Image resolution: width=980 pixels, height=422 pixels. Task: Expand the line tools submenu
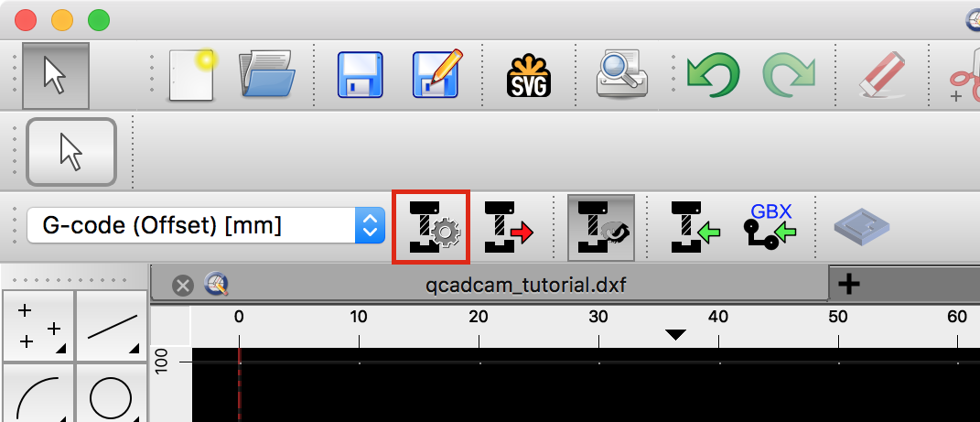pyautogui.click(x=112, y=326)
